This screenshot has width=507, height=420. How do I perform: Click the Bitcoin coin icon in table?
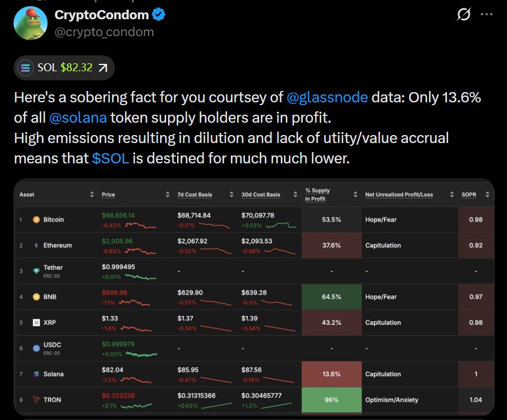(36, 219)
